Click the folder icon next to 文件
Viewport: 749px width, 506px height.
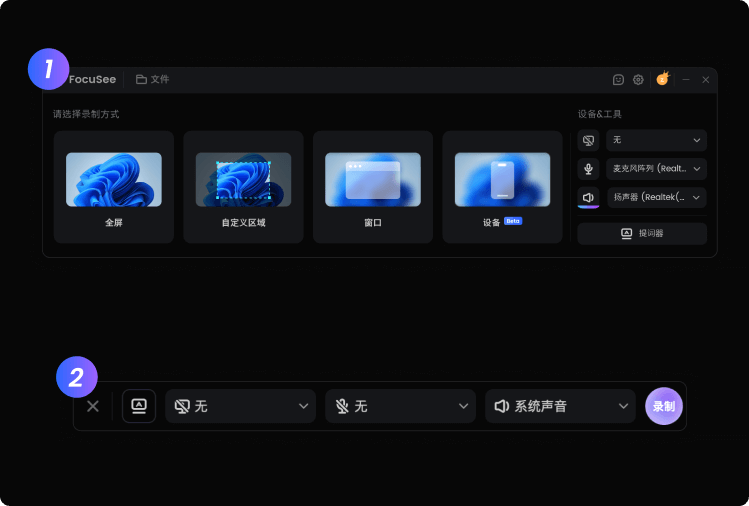coord(141,79)
